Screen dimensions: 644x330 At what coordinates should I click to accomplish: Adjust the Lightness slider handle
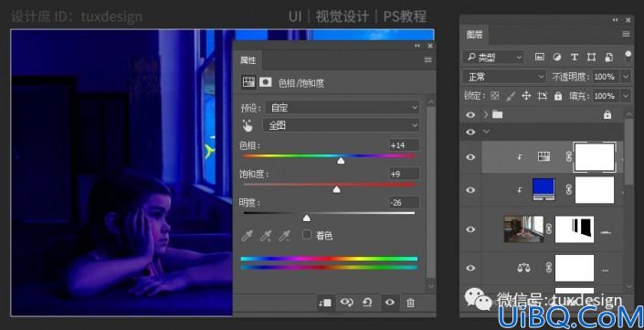click(306, 218)
